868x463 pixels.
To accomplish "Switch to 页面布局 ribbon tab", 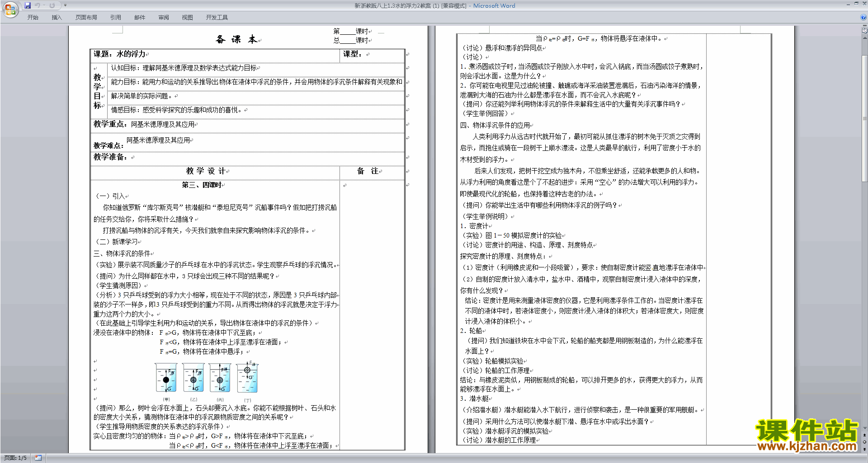I will [x=86, y=18].
